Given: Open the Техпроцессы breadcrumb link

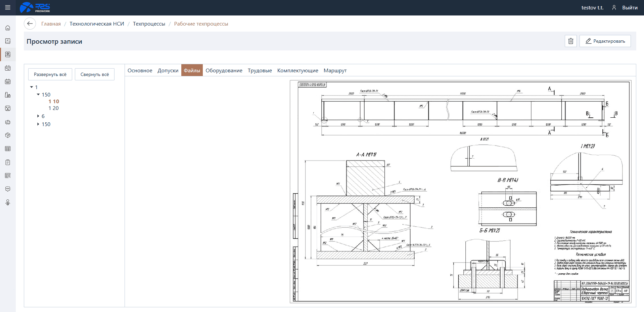Looking at the screenshot, I should (x=149, y=24).
